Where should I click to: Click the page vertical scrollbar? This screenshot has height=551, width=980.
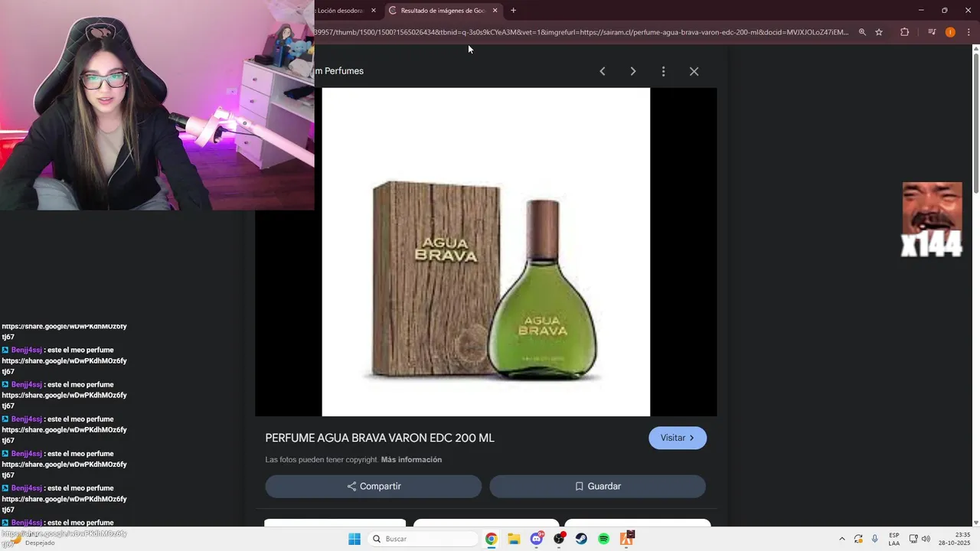(975, 122)
